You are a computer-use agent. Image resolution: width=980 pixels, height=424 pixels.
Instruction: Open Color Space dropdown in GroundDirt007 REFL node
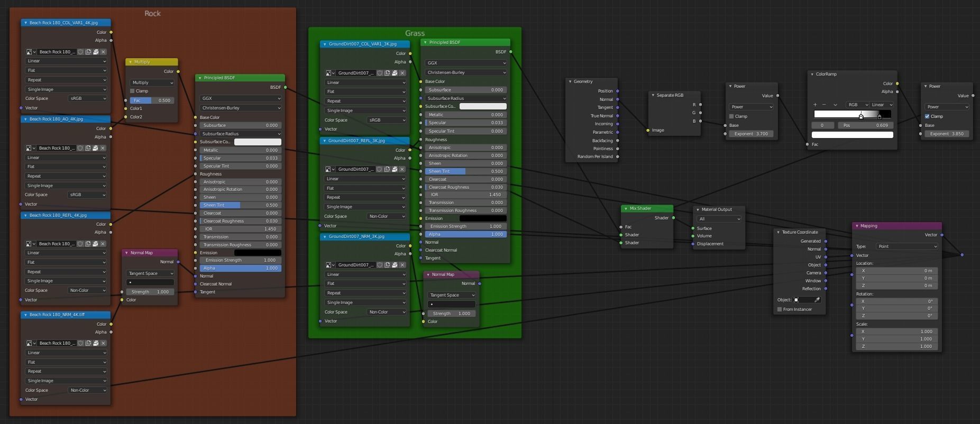pyautogui.click(x=387, y=216)
